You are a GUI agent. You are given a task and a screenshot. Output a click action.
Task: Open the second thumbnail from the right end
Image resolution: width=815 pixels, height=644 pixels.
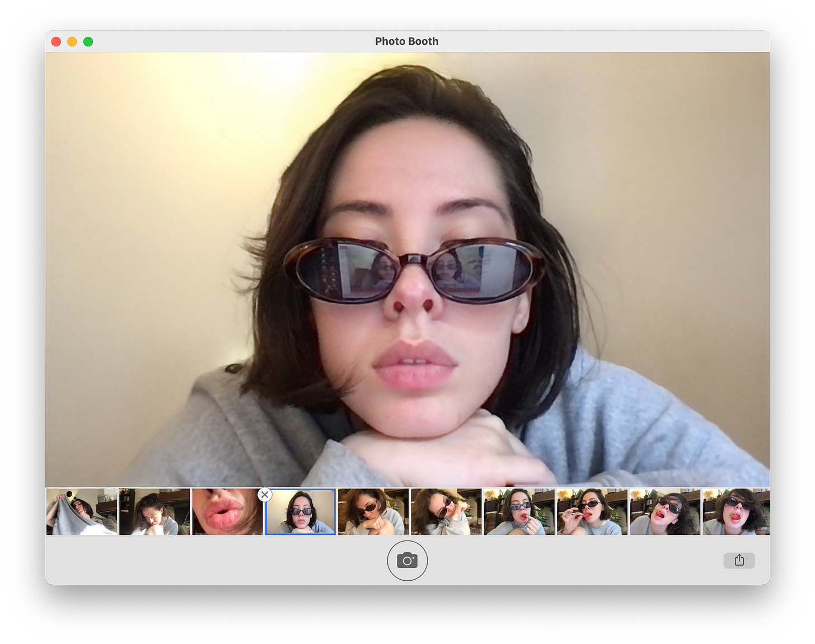pyautogui.click(x=665, y=511)
